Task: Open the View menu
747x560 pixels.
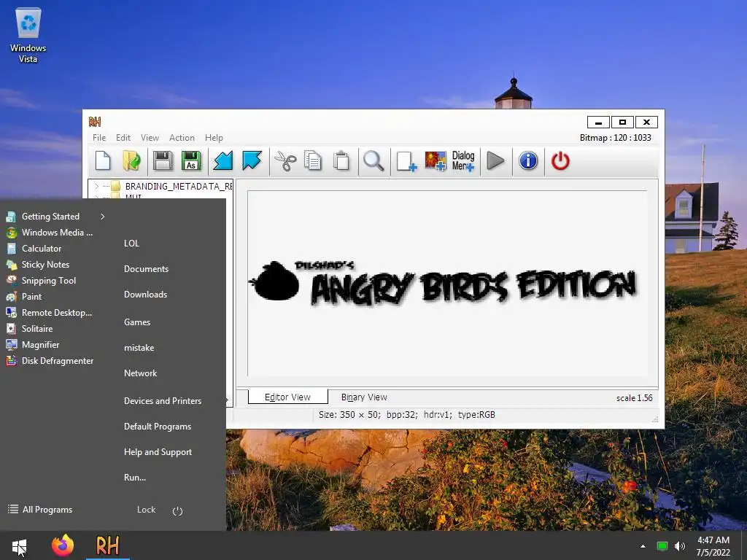Action: click(x=150, y=138)
